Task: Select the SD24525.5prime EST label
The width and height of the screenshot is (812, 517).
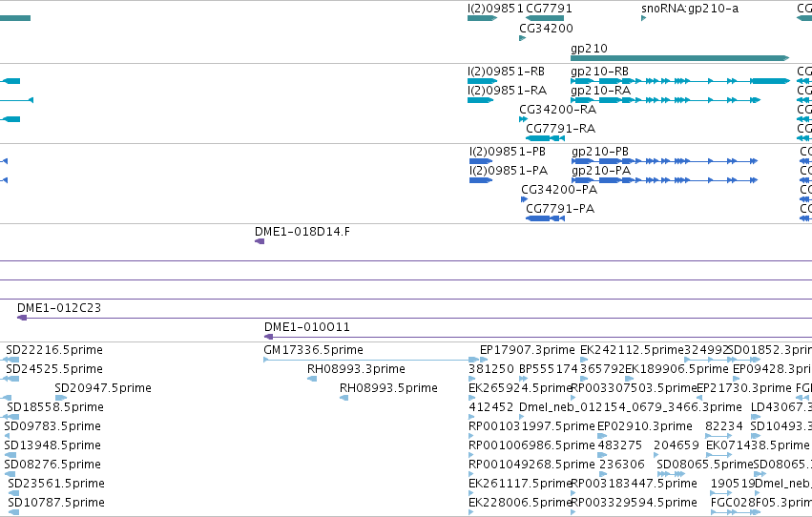Action: tap(54, 369)
